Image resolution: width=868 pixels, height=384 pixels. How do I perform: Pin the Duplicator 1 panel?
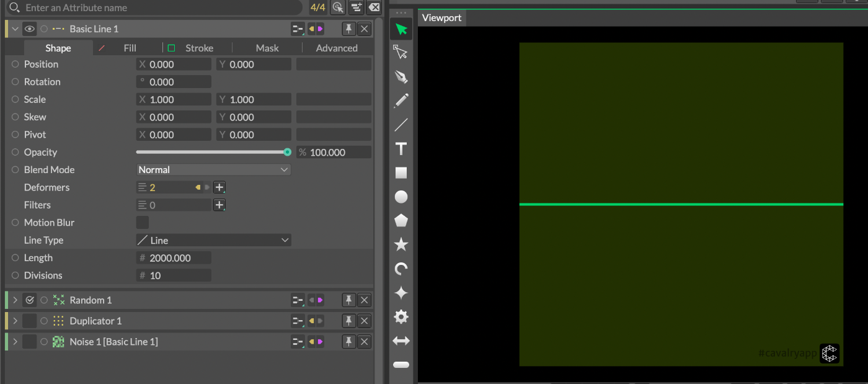click(349, 321)
